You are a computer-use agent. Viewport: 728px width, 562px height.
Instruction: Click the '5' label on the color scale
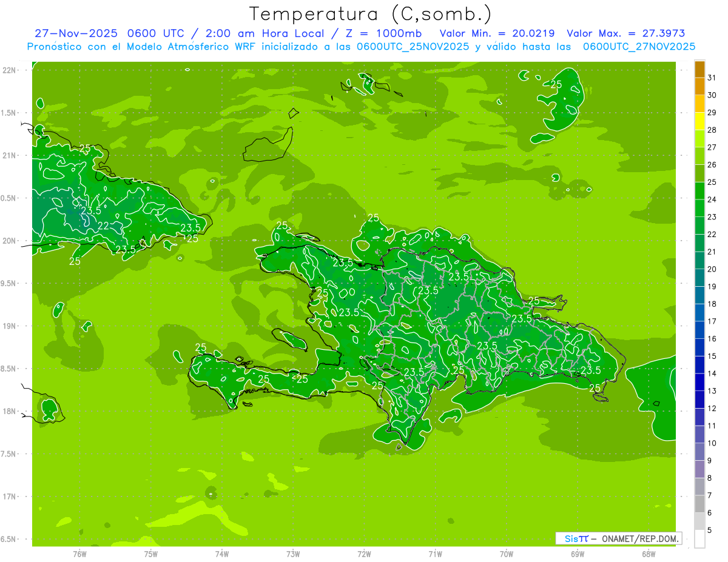click(710, 530)
